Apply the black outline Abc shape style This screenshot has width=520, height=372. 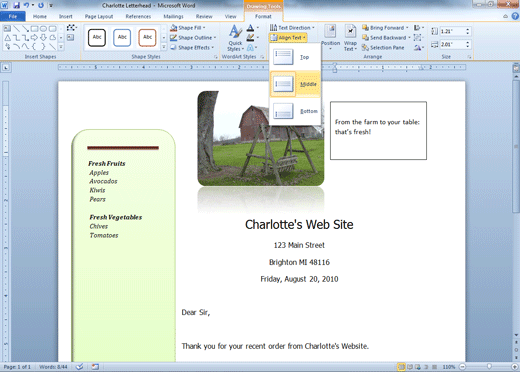[x=97, y=37]
